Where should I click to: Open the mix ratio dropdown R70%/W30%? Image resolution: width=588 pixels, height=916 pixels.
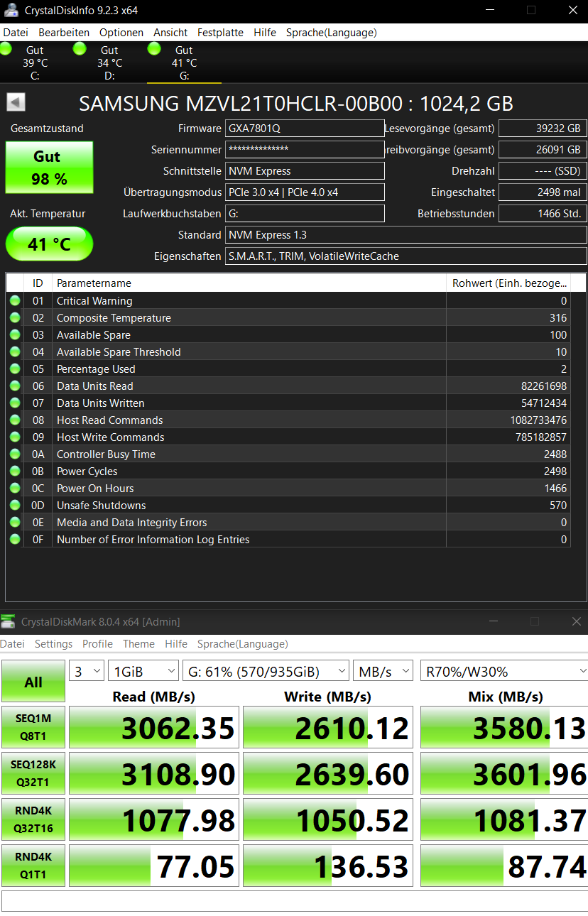[x=503, y=671]
